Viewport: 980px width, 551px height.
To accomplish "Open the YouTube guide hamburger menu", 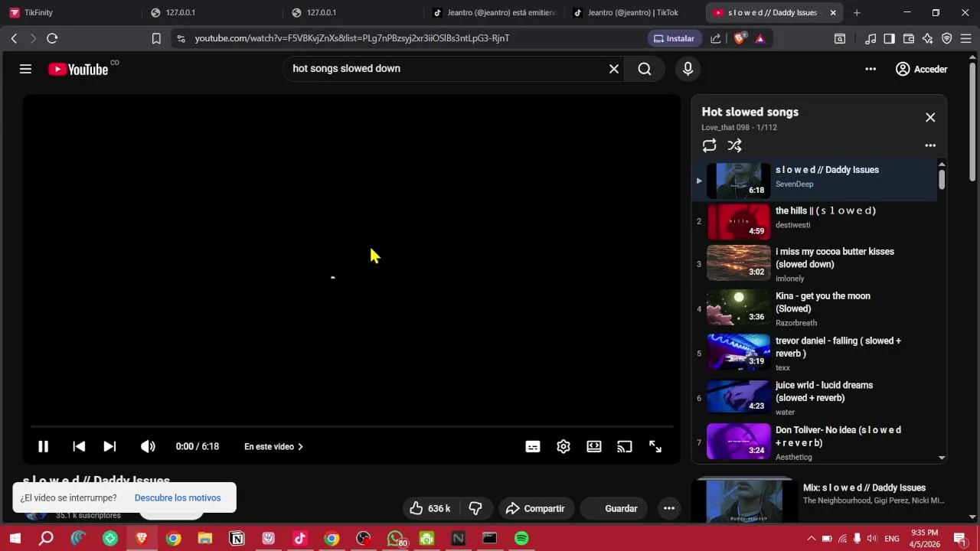I will pos(25,69).
